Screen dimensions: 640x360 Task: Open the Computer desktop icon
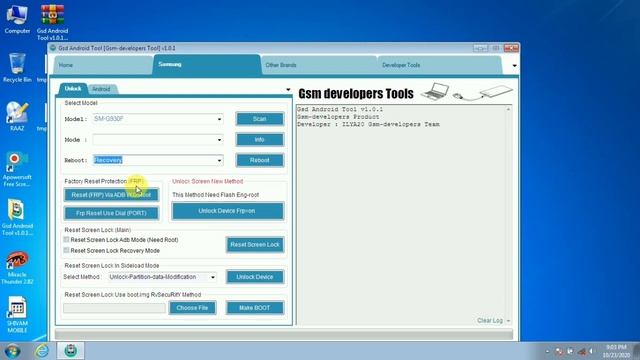17,18
